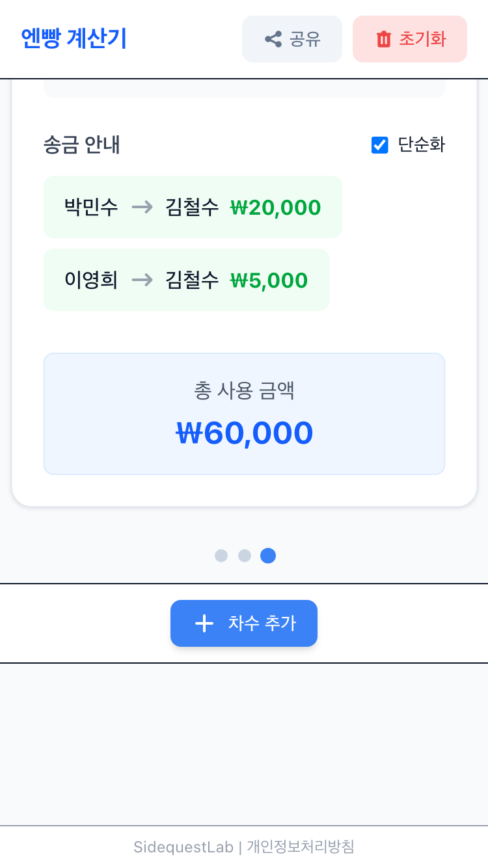Click the ₩5,000 transfer amount

[269, 280]
